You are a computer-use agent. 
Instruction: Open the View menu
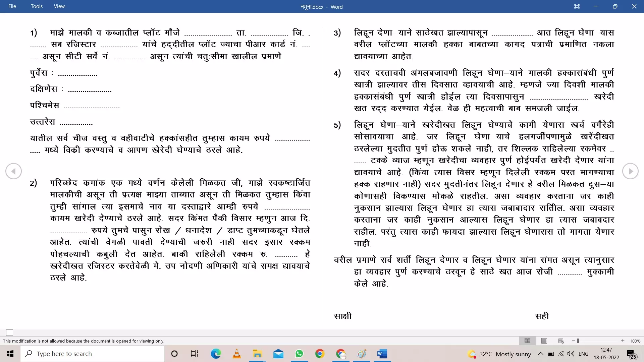click(x=59, y=6)
